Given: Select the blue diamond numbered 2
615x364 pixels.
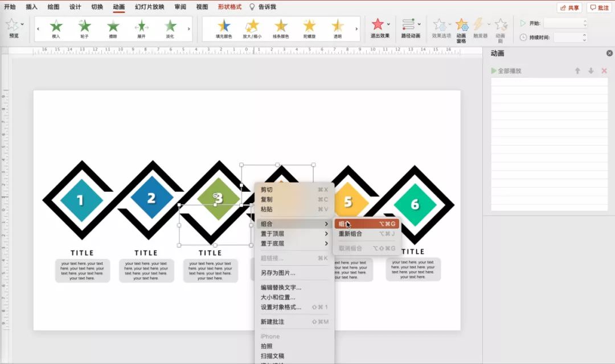Looking at the screenshot, I should point(152,198).
